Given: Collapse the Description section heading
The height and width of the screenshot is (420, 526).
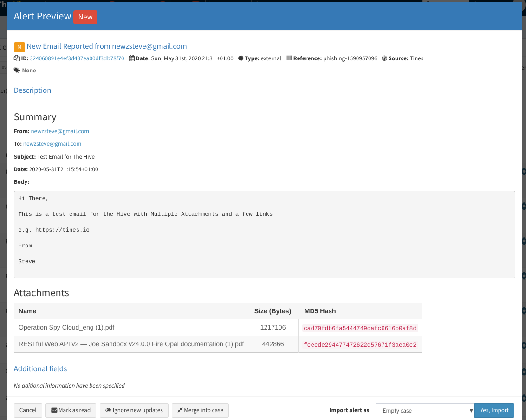Looking at the screenshot, I should point(32,90).
